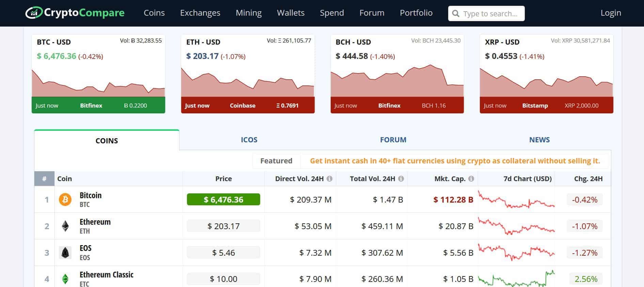644x287 pixels.
Task: Click the Login link
Action: 611,13
